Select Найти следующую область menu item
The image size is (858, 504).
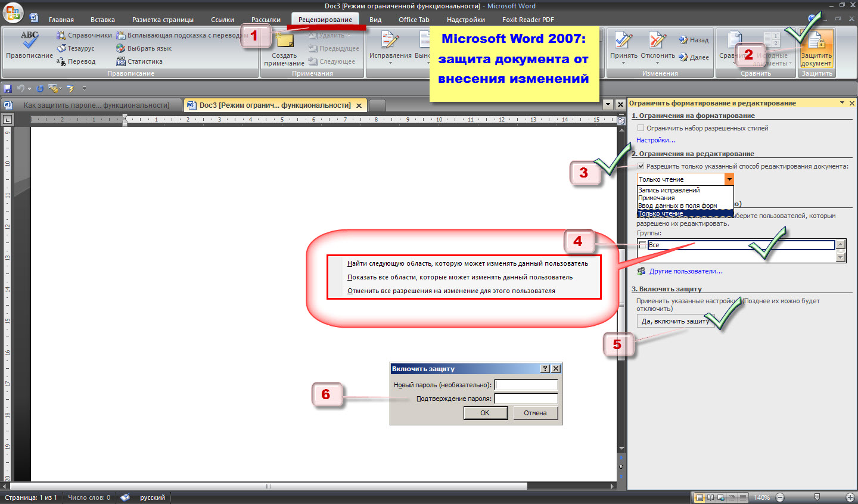point(468,263)
